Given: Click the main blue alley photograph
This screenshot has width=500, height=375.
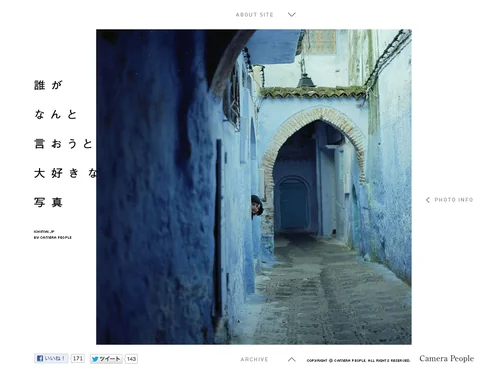Looking at the screenshot, I should click(254, 187).
